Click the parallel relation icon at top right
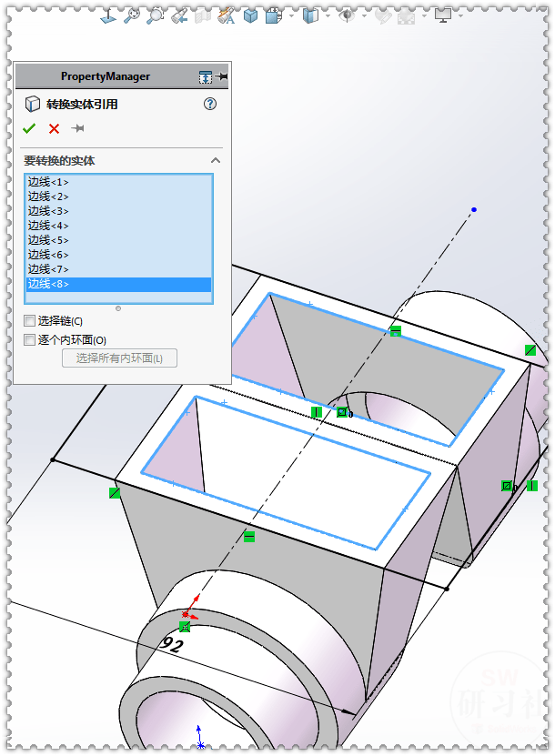Screen dimensions: 555x756 click(x=530, y=350)
